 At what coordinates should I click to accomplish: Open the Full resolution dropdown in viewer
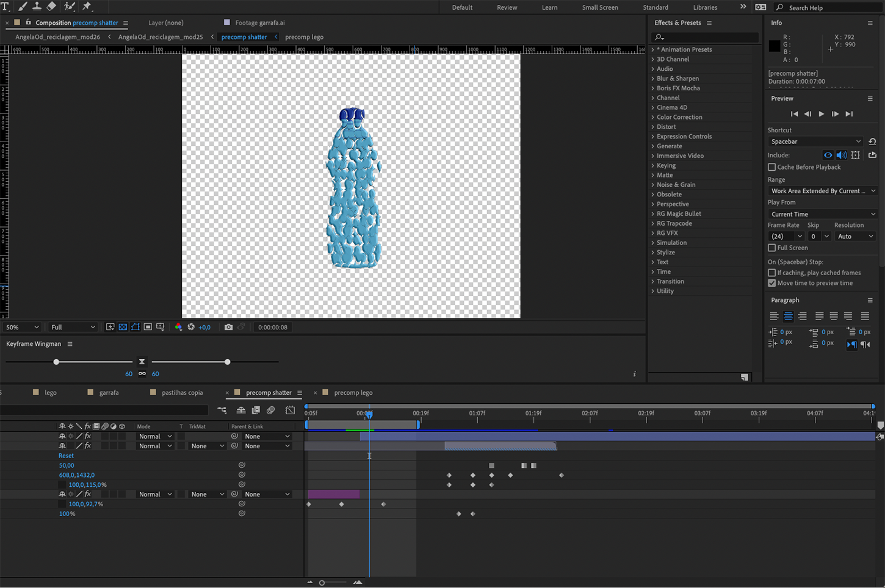pyautogui.click(x=73, y=327)
